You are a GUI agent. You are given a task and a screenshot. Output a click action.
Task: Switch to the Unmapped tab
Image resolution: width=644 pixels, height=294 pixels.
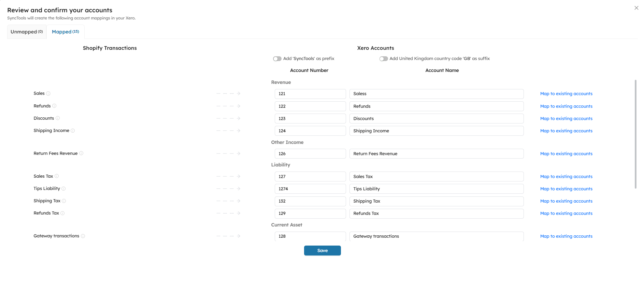coord(27,32)
